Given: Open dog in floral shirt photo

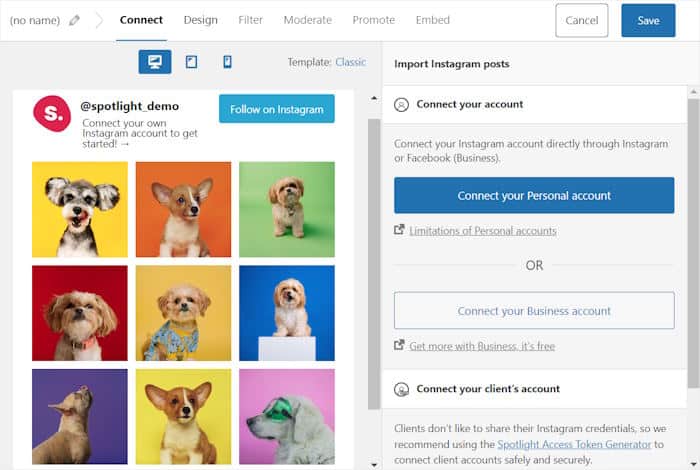Looking at the screenshot, I should point(183,313).
